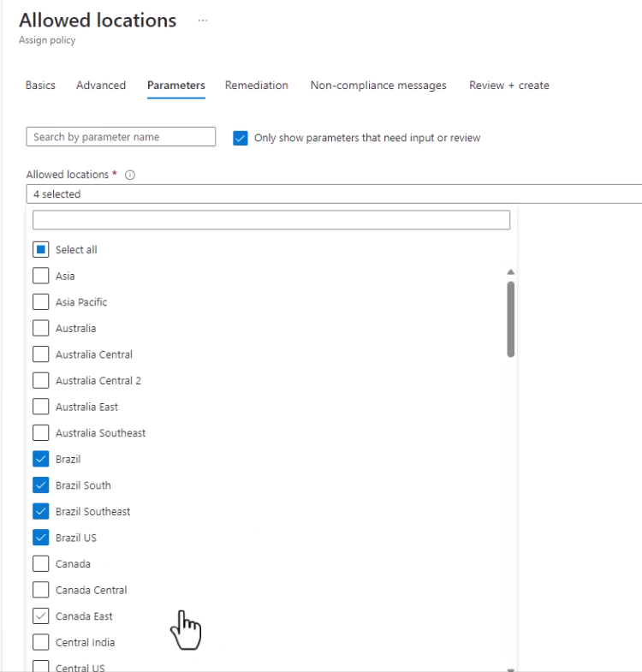Uncheck the Brazil South location

point(41,485)
